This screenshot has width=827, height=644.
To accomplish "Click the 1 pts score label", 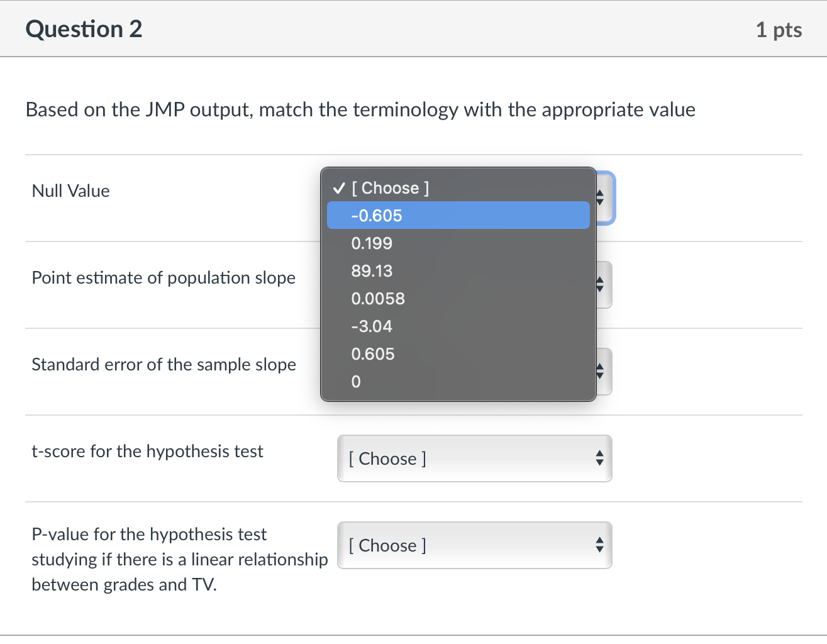I will (779, 30).
